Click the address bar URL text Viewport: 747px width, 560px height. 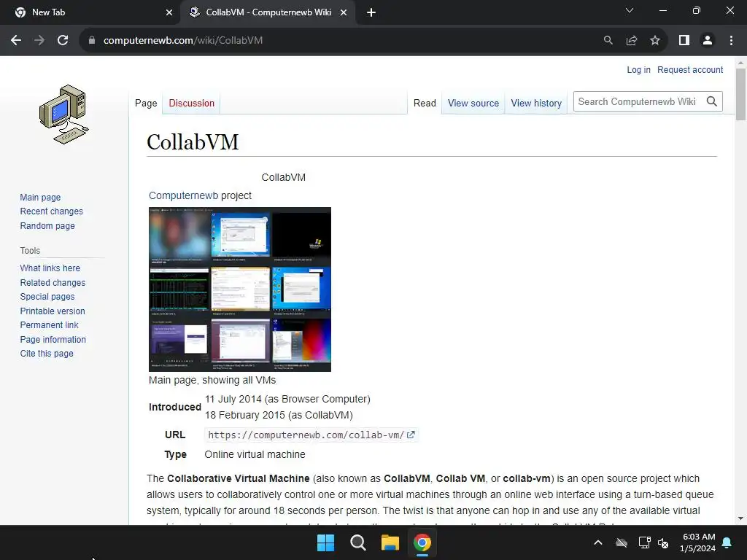click(183, 41)
